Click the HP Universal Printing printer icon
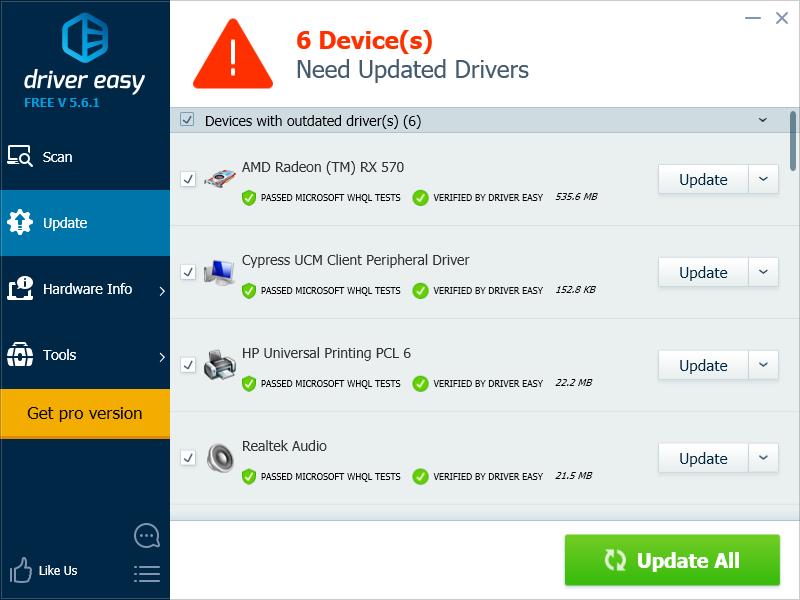Screen dimensions: 800x600 (220, 365)
